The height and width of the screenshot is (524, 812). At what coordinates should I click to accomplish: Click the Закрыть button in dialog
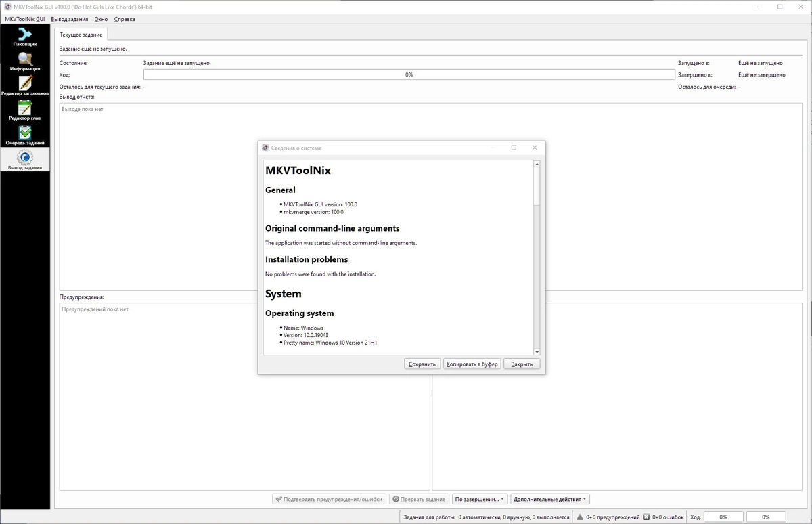tap(522, 364)
